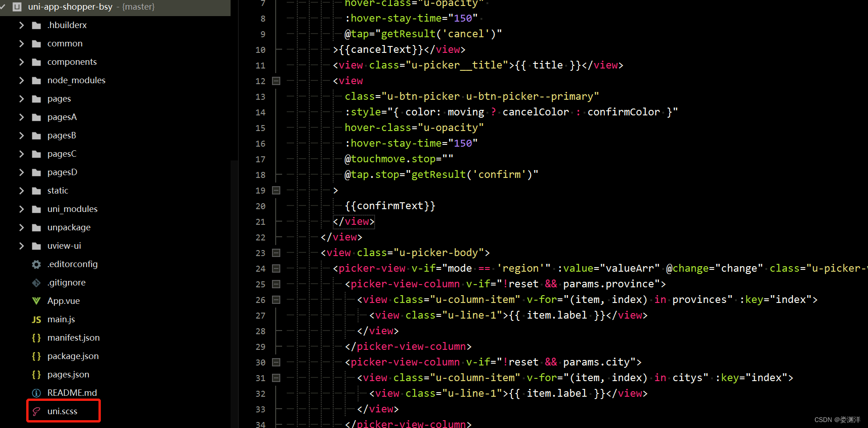This screenshot has height=428, width=868.
Task: Expand the pagesB folder chevron
Action: [21, 136]
